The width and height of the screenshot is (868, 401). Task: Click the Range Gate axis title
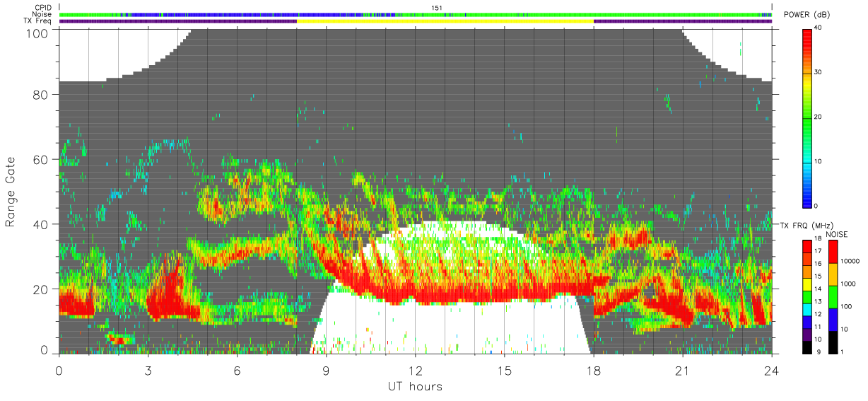pos(11,191)
